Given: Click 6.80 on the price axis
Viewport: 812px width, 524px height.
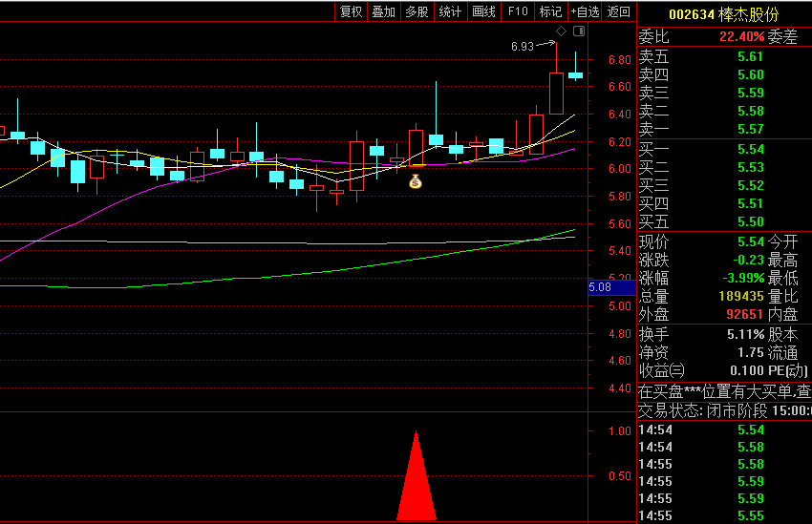Looking at the screenshot, I should tap(619, 59).
